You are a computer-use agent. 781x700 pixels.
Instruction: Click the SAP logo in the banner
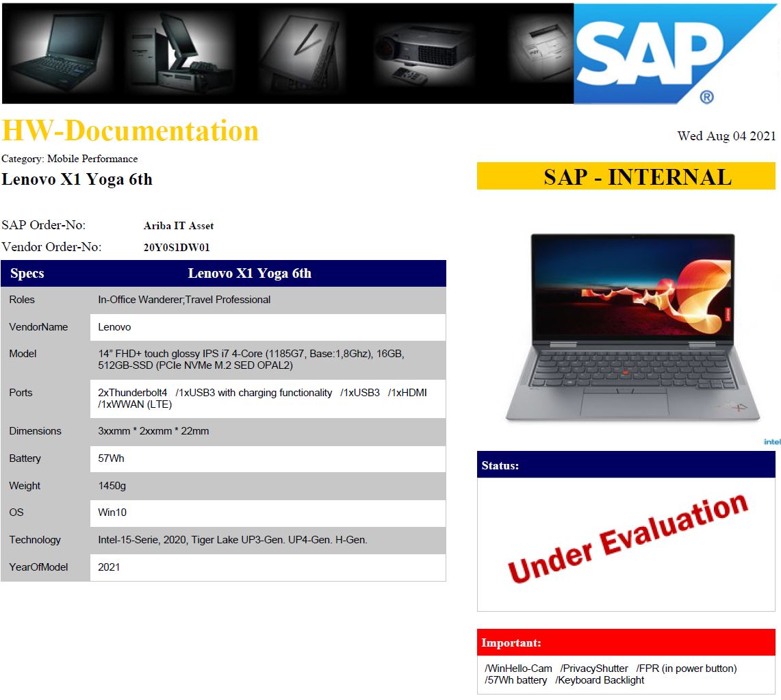676,54
